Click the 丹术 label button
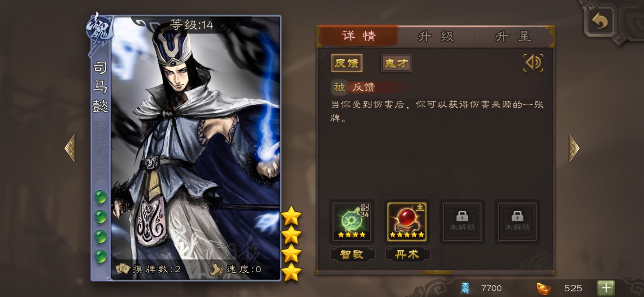 coord(407,254)
